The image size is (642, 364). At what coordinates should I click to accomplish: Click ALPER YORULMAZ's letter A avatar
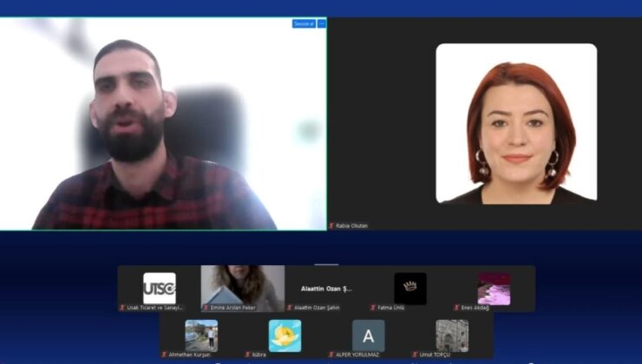[368, 335]
